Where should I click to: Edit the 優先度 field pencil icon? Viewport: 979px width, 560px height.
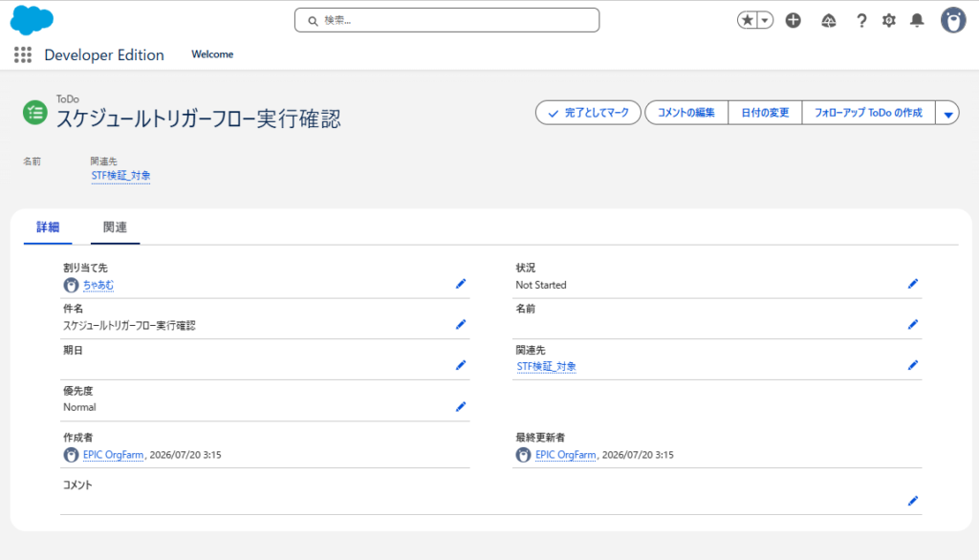(x=461, y=407)
